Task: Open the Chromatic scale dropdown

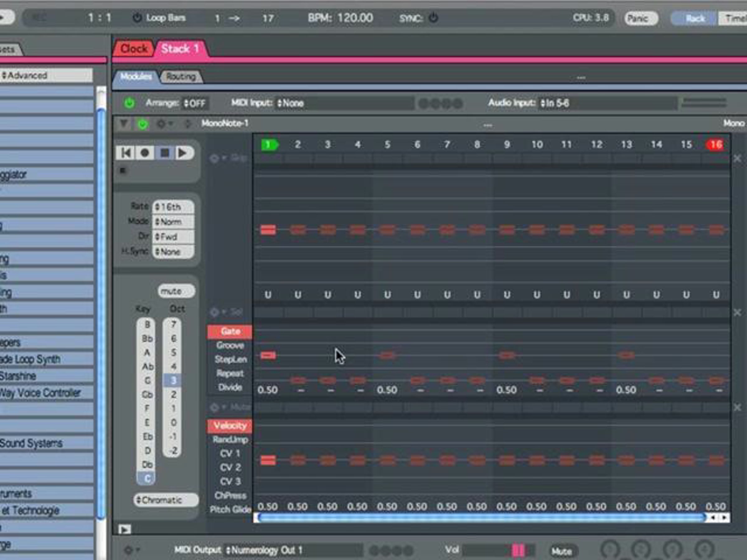Action: click(166, 500)
